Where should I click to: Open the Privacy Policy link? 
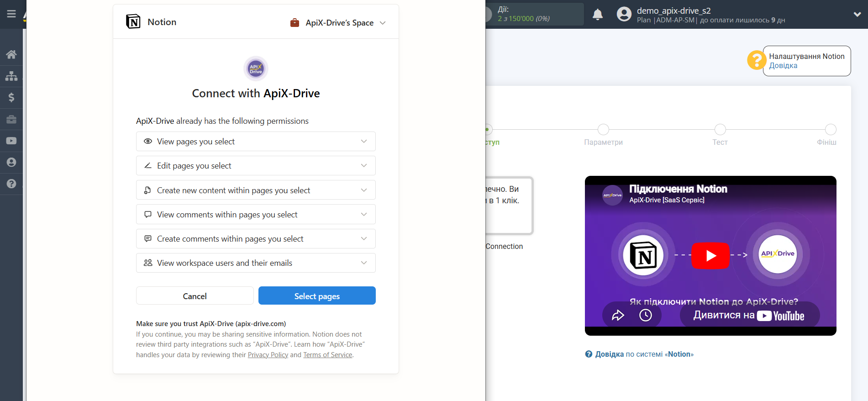point(268,355)
